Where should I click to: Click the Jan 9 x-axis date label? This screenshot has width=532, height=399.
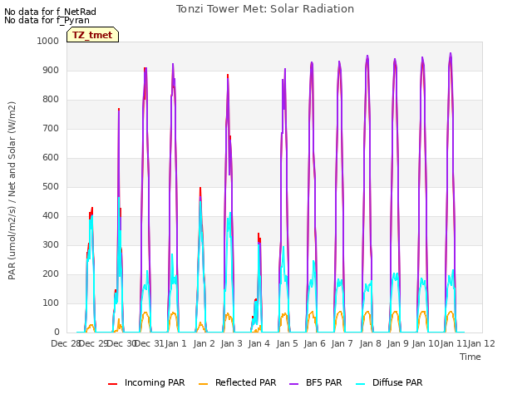[x=398, y=343]
